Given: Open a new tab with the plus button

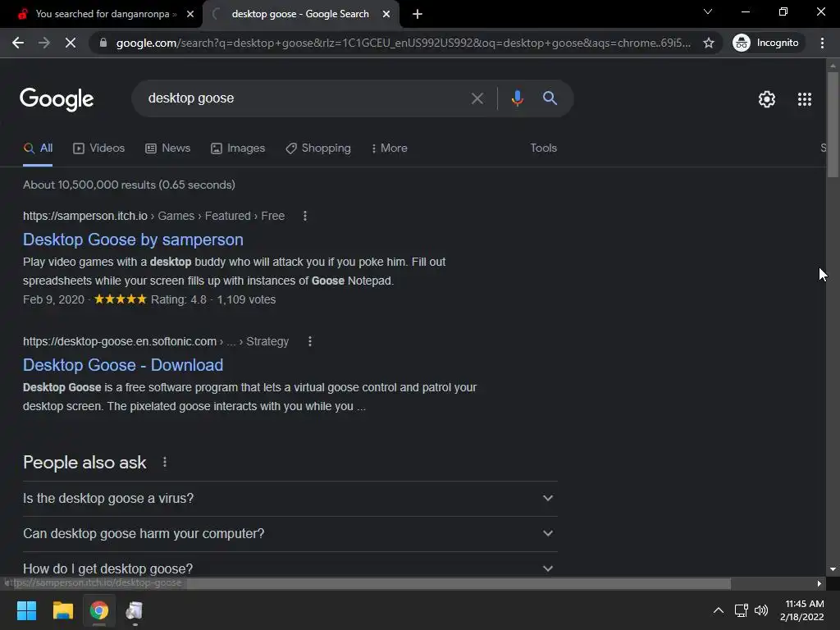Looking at the screenshot, I should point(418,15).
